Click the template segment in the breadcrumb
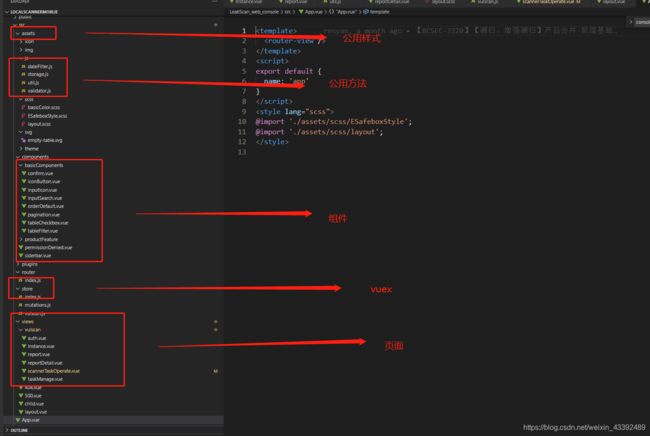This screenshot has width=650, height=436. point(379,12)
